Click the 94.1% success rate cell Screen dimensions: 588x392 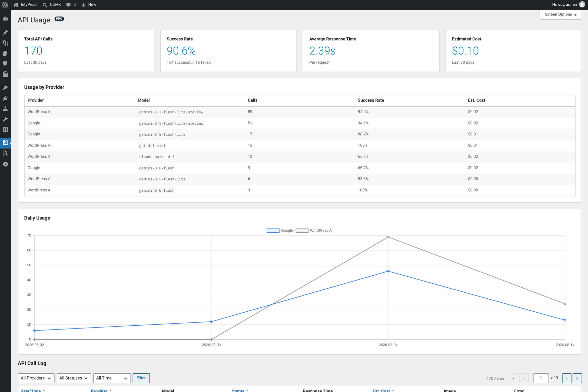[x=363, y=123]
